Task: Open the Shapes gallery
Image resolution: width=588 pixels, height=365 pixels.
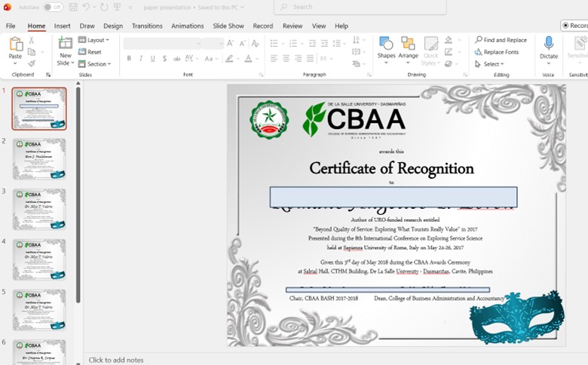Action: pos(386,51)
